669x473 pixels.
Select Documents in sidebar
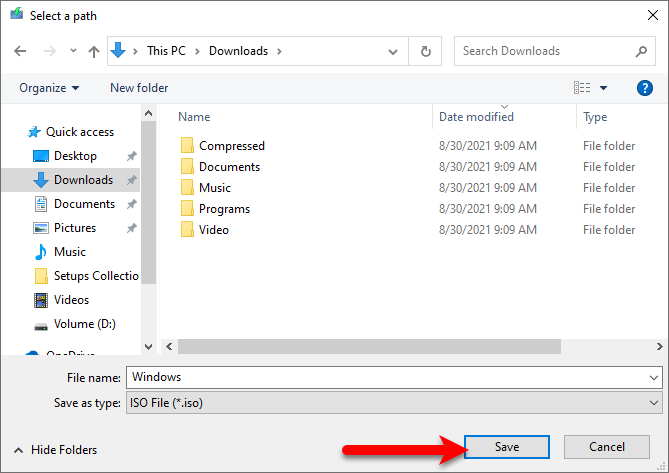coord(84,204)
